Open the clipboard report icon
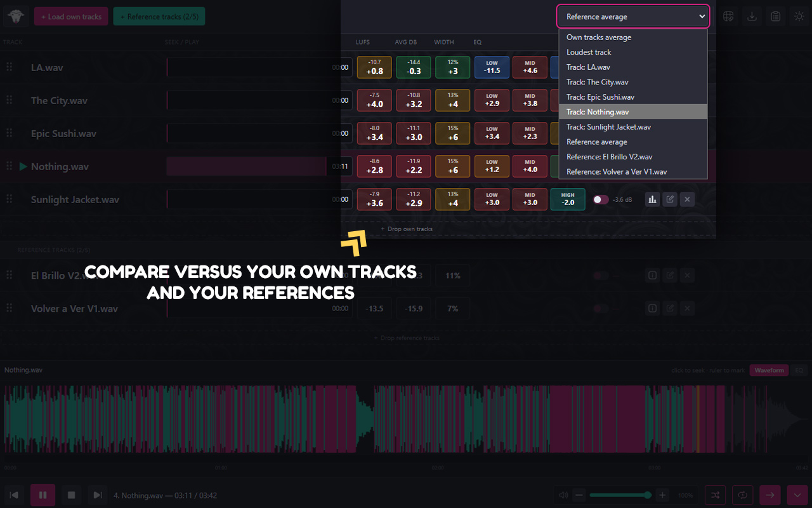 775,17
